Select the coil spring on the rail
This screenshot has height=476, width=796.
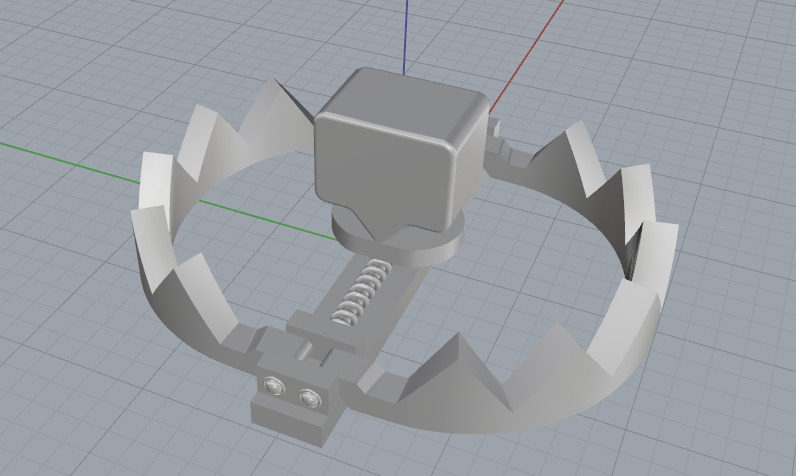361,291
